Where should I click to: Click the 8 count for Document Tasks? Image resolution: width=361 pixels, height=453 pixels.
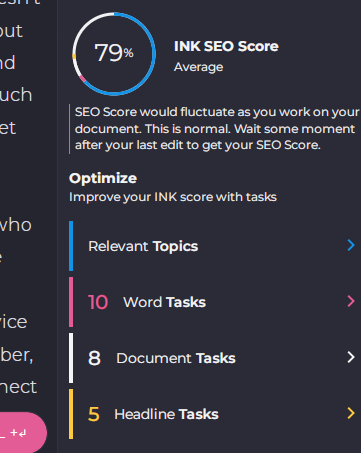click(94, 358)
